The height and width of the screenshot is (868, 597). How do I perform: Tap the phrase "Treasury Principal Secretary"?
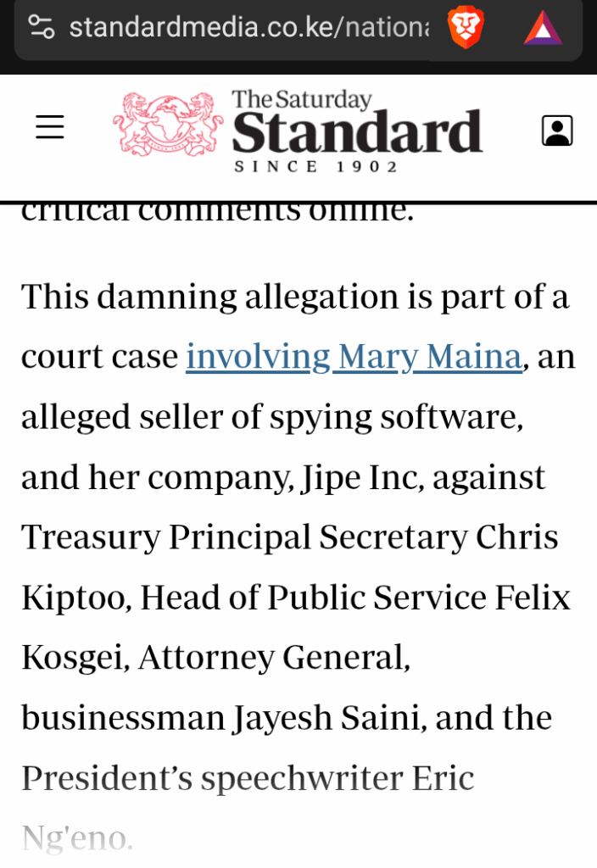244,538
